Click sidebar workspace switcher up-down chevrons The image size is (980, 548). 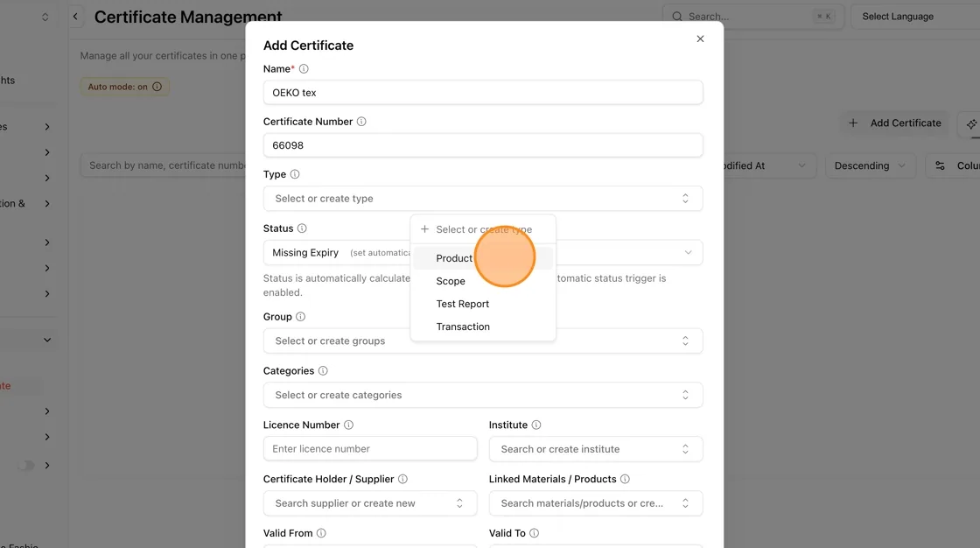(45, 17)
